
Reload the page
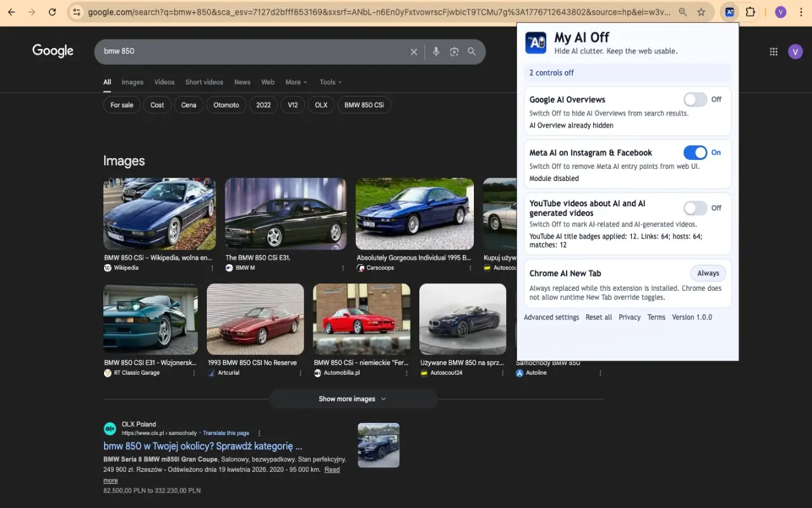click(x=52, y=12)
